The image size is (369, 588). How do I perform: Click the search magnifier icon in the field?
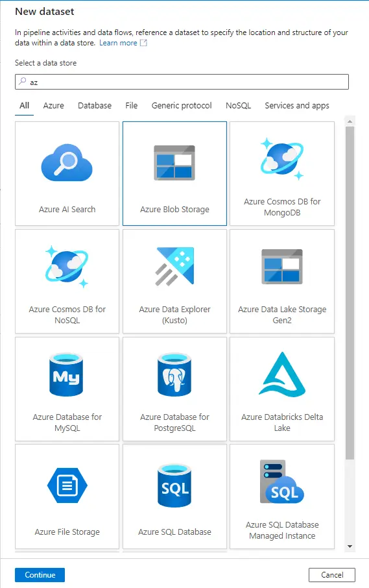coord(23,81)
